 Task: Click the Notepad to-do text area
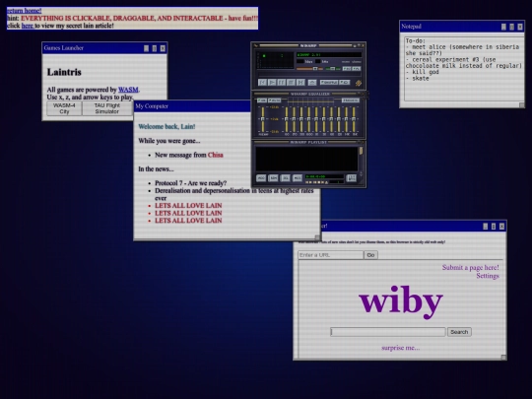click(x=463, y=69)
